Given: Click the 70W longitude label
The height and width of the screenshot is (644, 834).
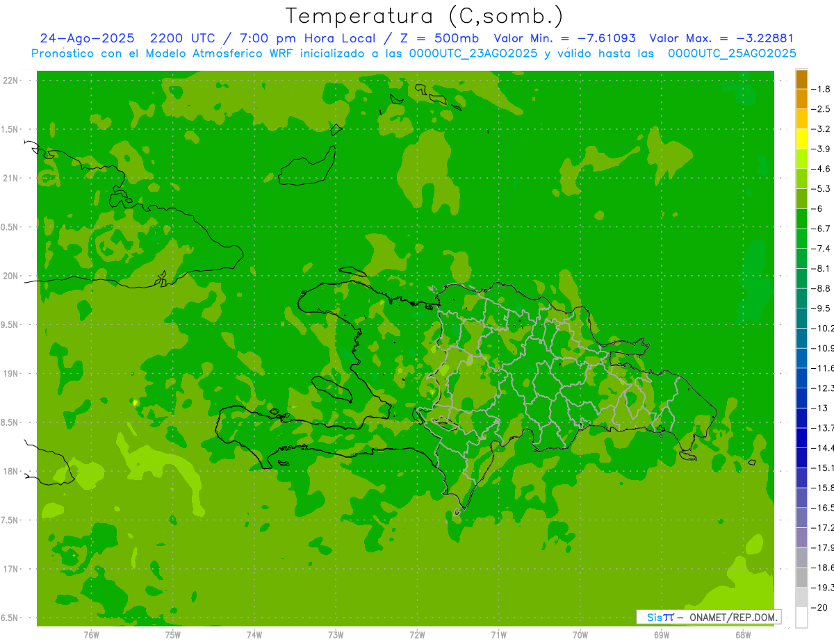Looking at the screenshot, I should [x=580, y=635].
